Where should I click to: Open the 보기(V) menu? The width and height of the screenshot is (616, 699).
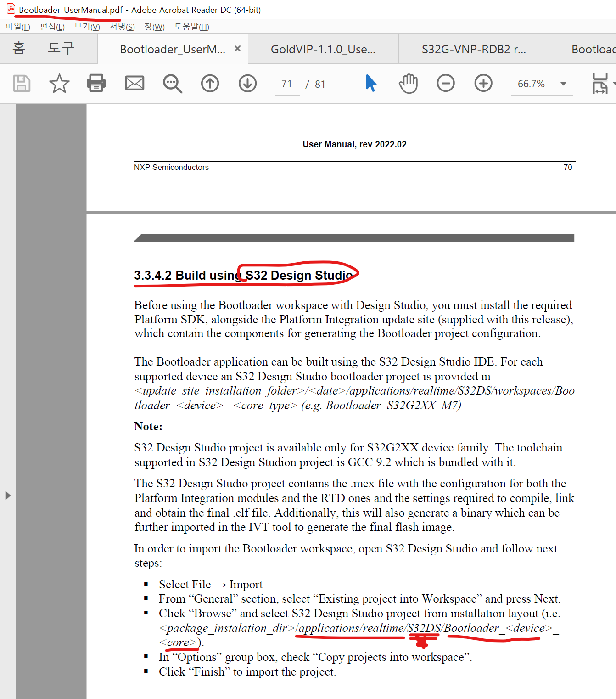[x=87, y=27]
